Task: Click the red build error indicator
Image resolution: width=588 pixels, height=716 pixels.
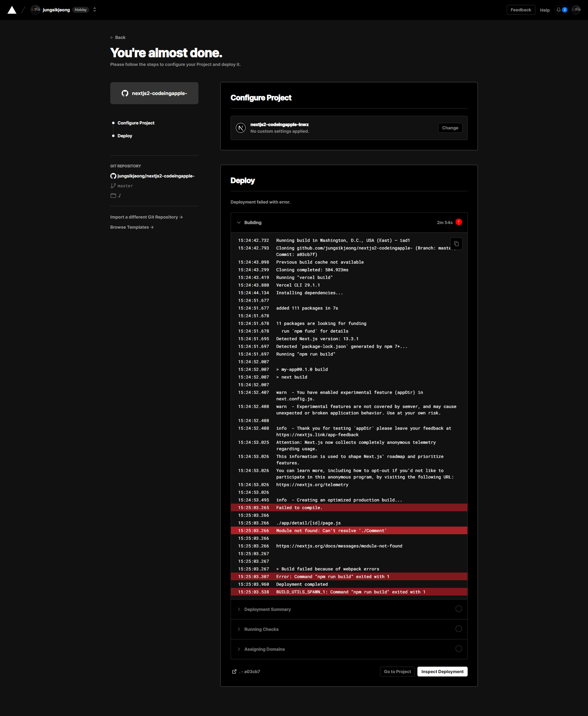Action: pos(459,222)
